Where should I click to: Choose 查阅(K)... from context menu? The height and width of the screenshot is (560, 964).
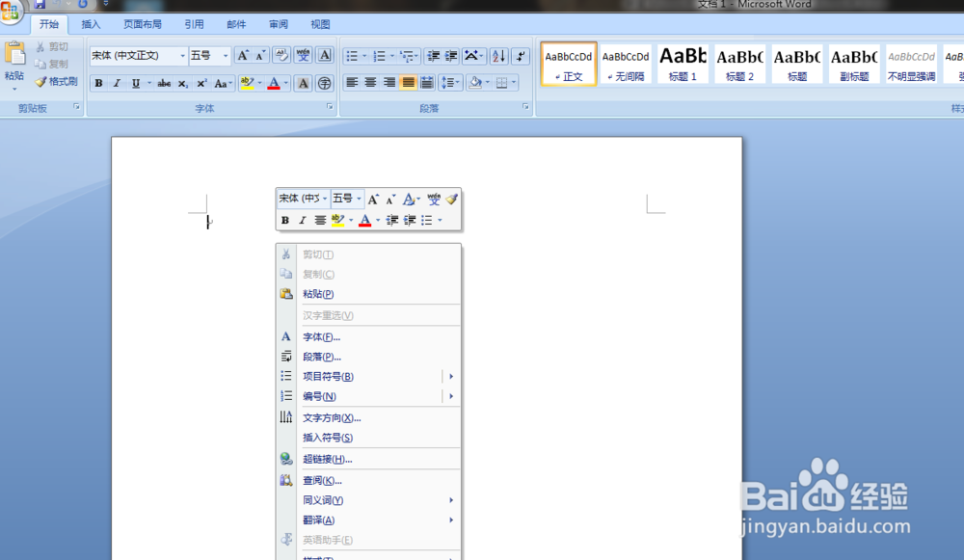click(368, 481)
